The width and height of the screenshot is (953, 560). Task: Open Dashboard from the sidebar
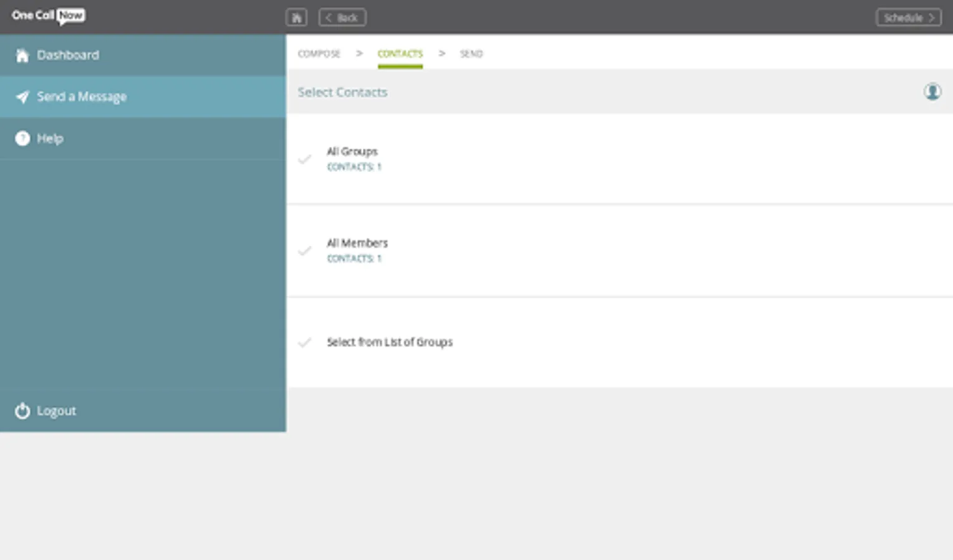[143, 55]
